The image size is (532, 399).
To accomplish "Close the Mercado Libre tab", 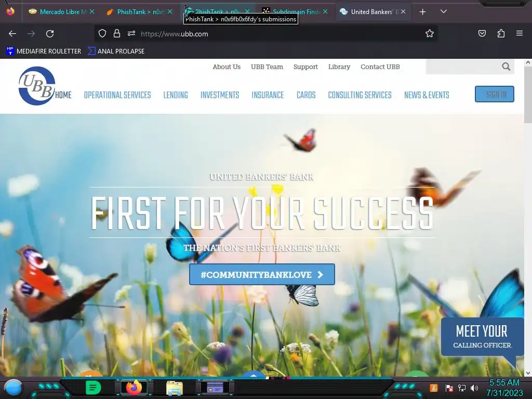I will click(92, 12).
